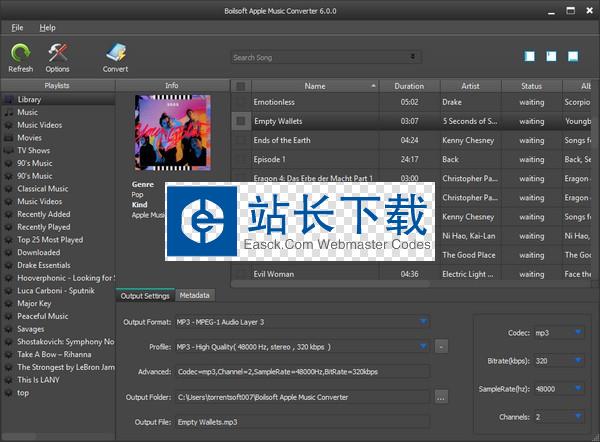Switch to the Metadata tab

(195, 295)
